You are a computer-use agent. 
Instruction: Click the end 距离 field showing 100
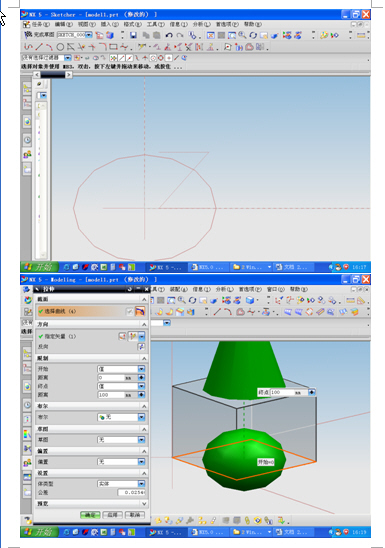[111, 395]
